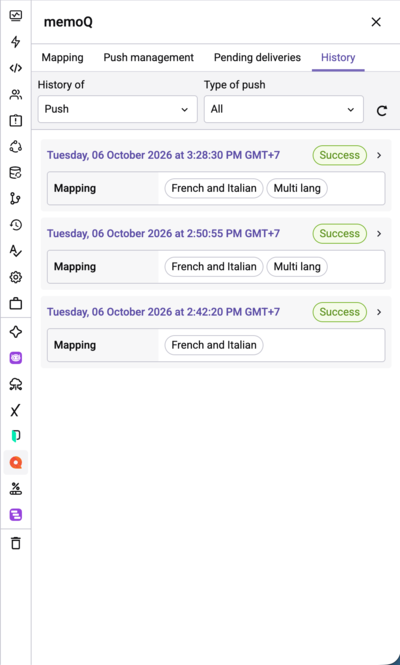Click the 2:42:20 PM date link
This screenshot has height=665, width=400.
163,312
